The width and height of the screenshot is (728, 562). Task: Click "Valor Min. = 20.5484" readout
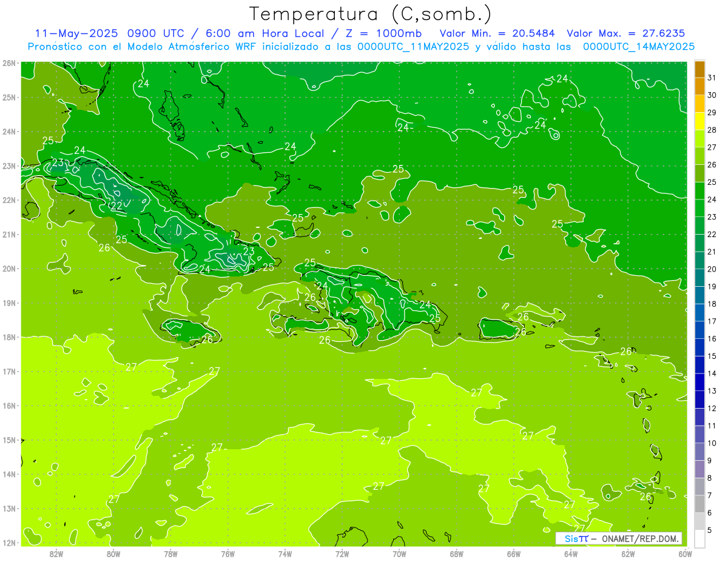497,33
